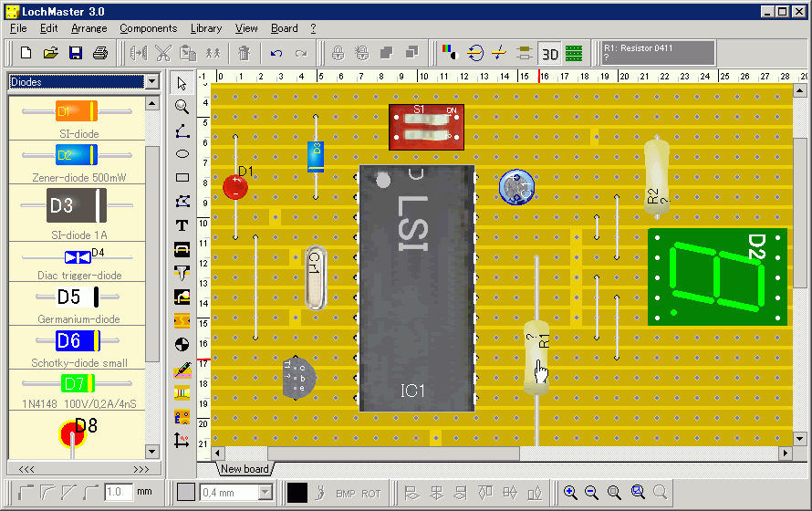Open the View menu

pyautogui.click(x=246, y=28)
